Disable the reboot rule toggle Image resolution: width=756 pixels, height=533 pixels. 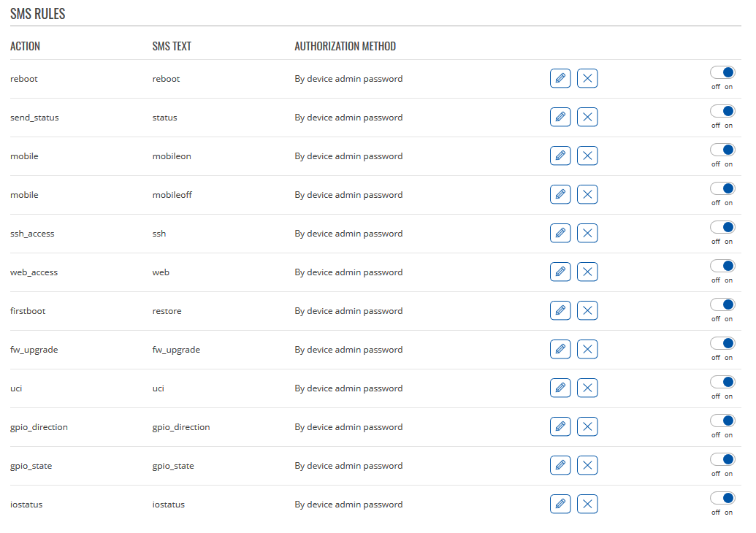722,72
